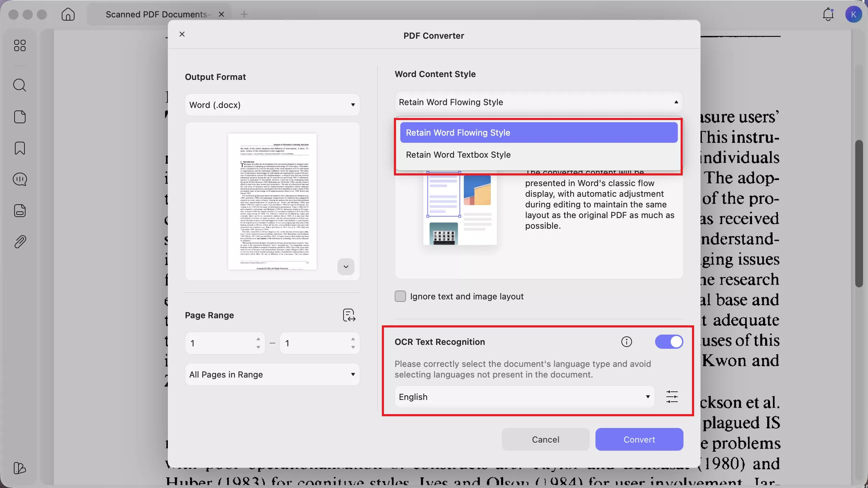Expand the page preview chevron button
The width and height of the screenshot is (868, 488).
click(x=346, y=267)
